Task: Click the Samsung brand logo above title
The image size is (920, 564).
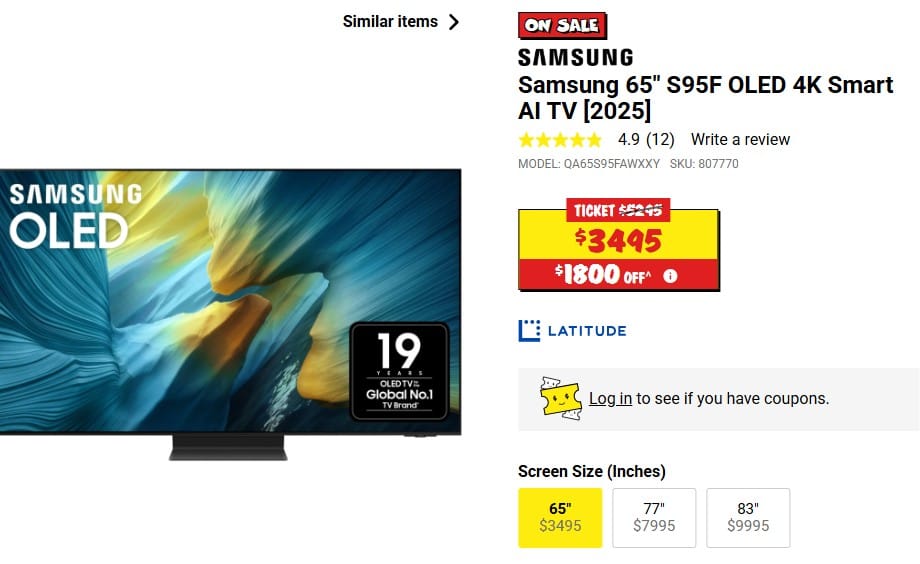Action: (576, 58)
